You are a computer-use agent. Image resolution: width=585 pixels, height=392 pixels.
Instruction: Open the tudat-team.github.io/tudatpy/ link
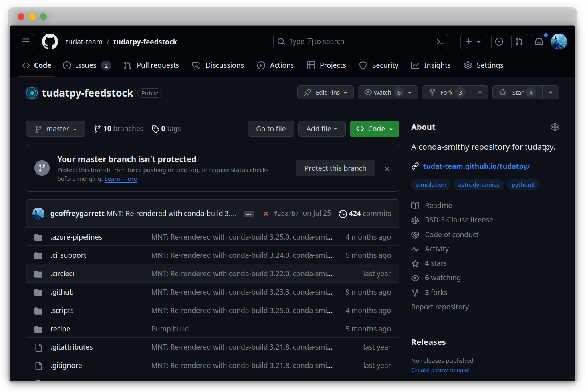click(476, 166)
